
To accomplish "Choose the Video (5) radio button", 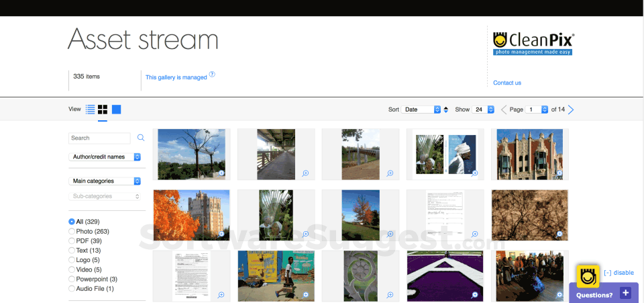I will [x=72, y=269].
